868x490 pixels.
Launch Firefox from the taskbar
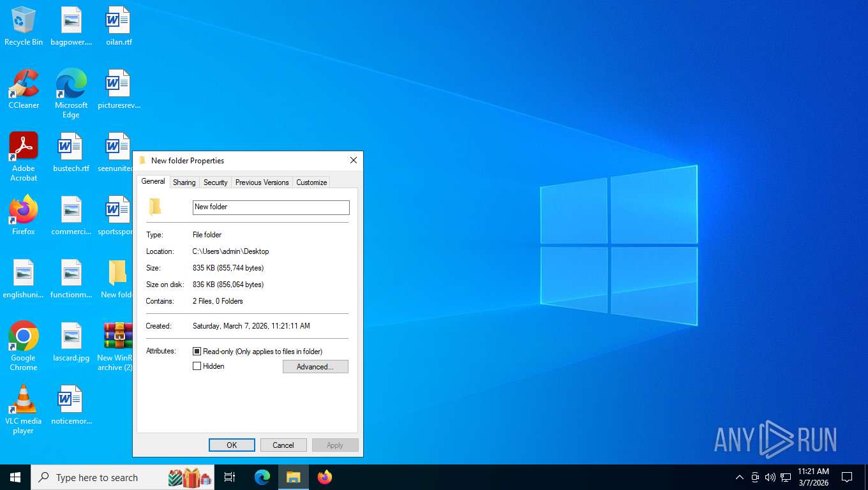tap(325, 477)
